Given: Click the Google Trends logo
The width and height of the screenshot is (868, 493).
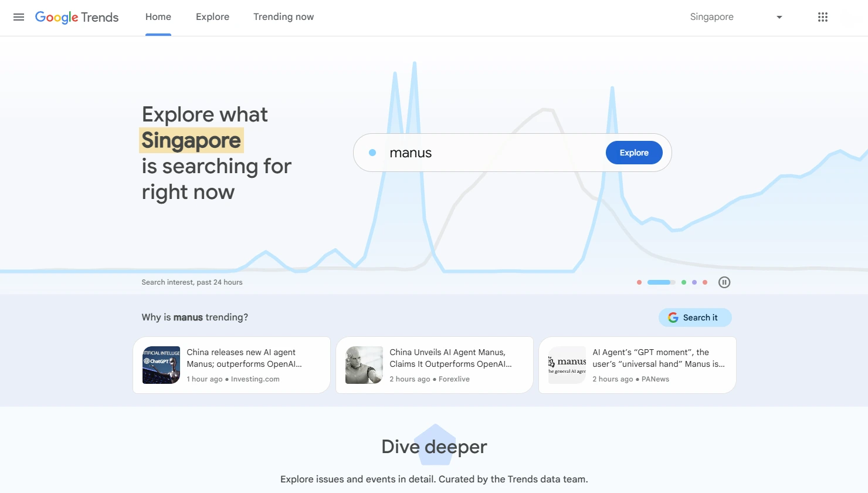Looking at the screenshot, I should pos(77,17).
